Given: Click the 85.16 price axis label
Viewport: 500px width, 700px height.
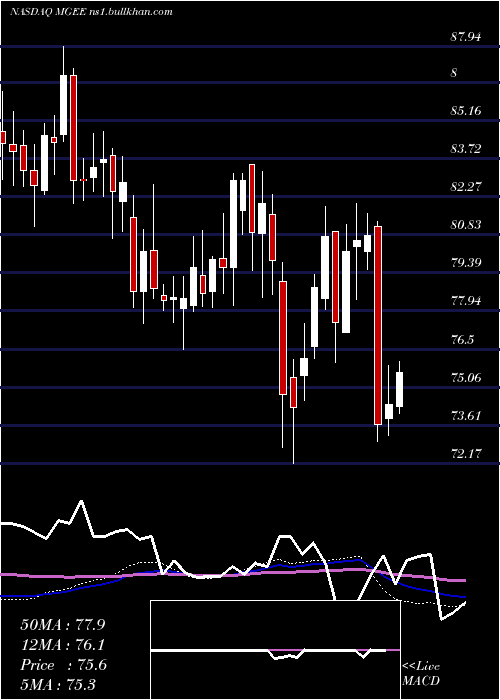Looking at the screenshot, I should [466, 110].
